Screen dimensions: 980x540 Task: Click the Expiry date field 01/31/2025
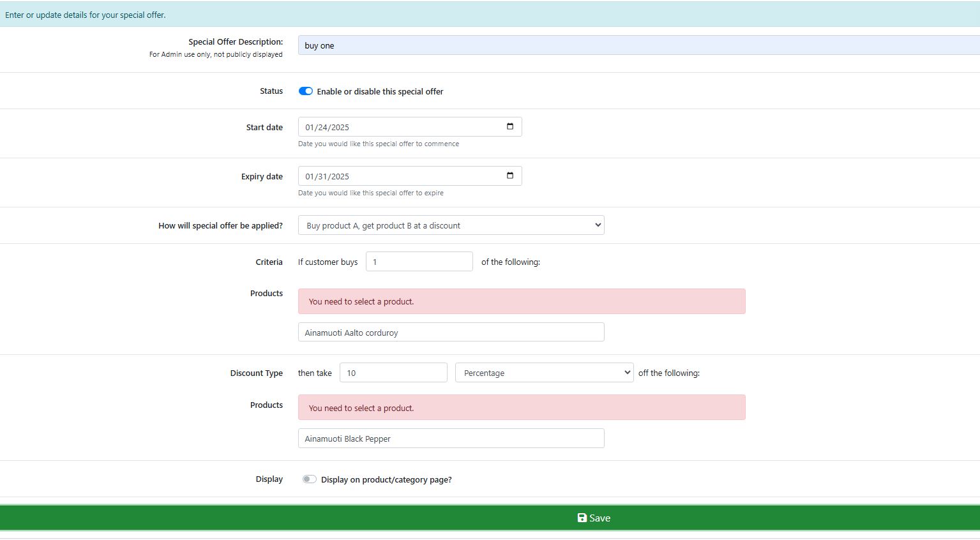[410, 176]
